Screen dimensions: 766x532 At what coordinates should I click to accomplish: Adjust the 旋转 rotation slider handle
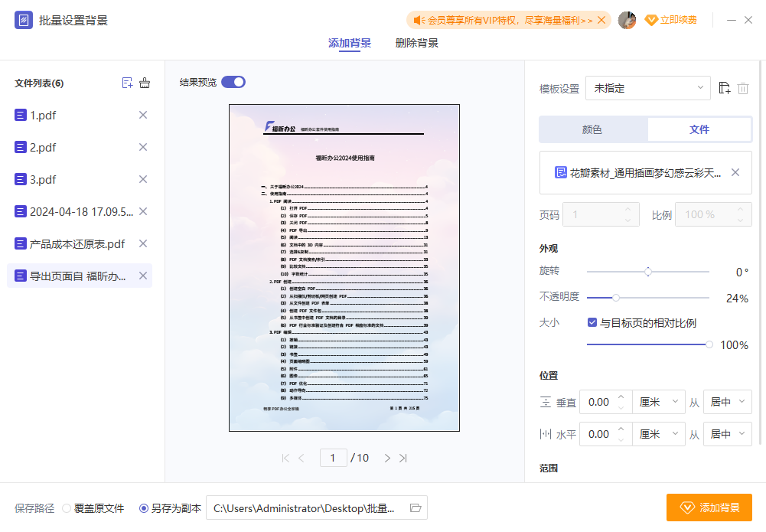(x=648, y=272)
